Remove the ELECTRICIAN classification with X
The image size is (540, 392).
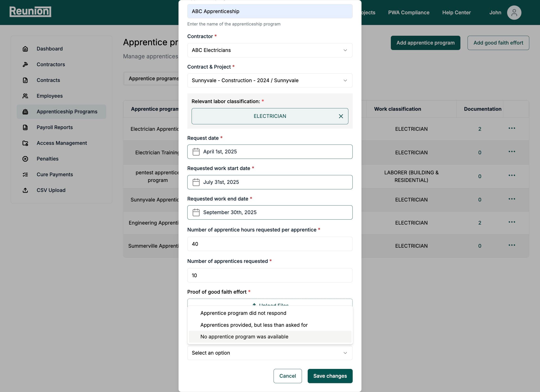[341, 116]
